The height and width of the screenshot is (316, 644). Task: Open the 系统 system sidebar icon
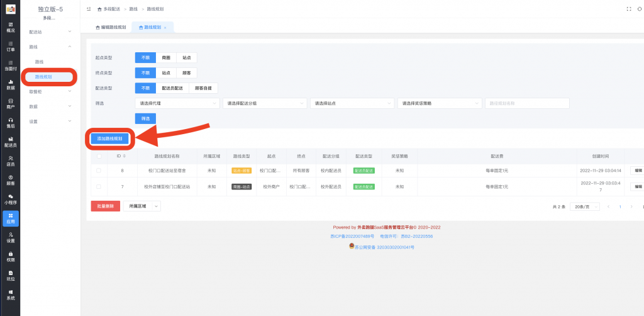11,295
